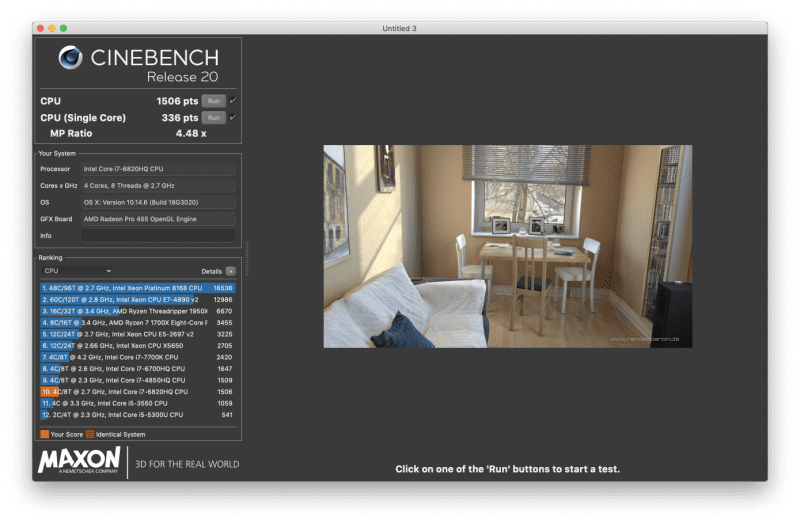Image resolution: width=800 pixels, height=524 pixels.
Task: Select ranking row Intel Core i5-3550
Action: pos(138,404)
